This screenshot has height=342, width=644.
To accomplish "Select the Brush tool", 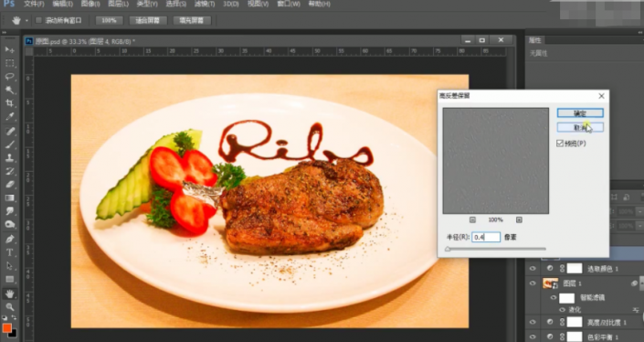I will tap(9, 144).
